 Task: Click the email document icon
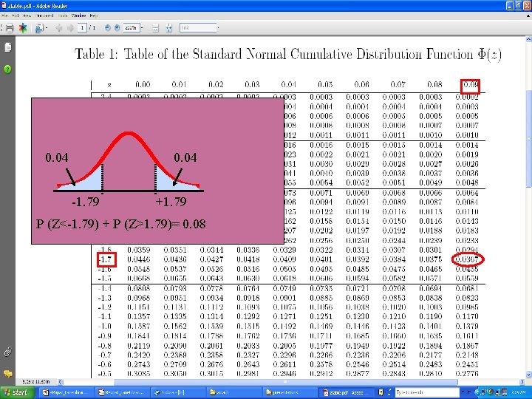tap(39, 28)
